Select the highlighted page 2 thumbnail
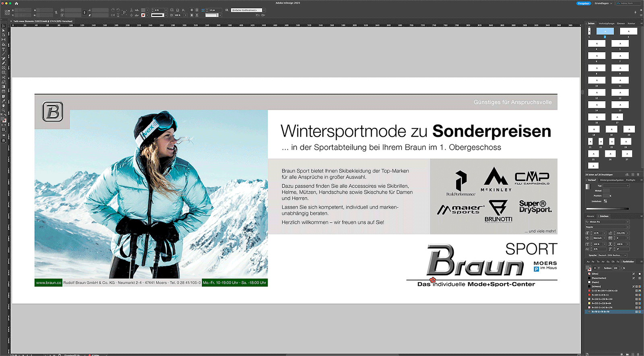Screen dimensions: 644x356 605,31
